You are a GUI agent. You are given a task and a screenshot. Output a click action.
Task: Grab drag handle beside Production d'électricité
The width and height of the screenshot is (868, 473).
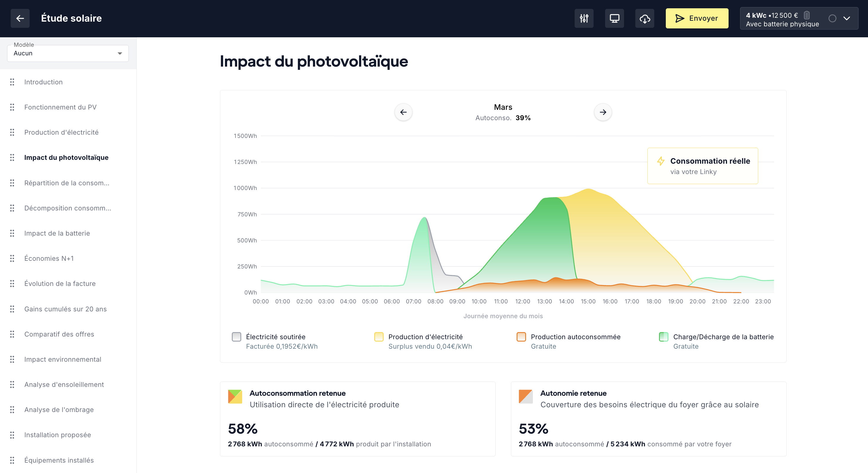(12, 132)
